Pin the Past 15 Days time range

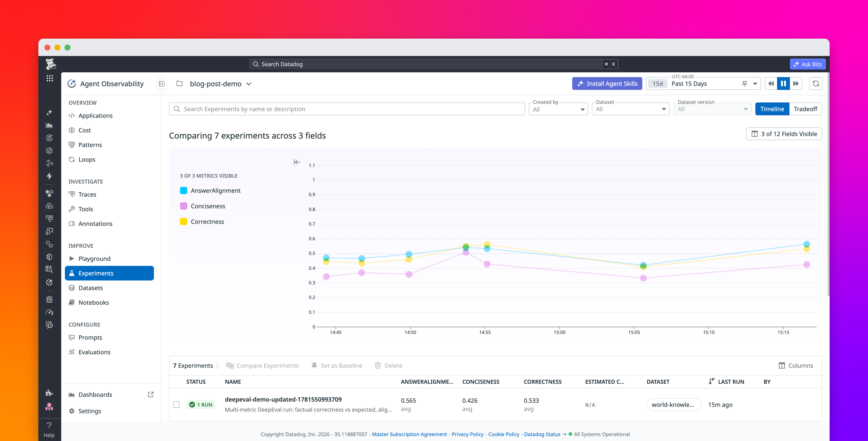[744, 84]
